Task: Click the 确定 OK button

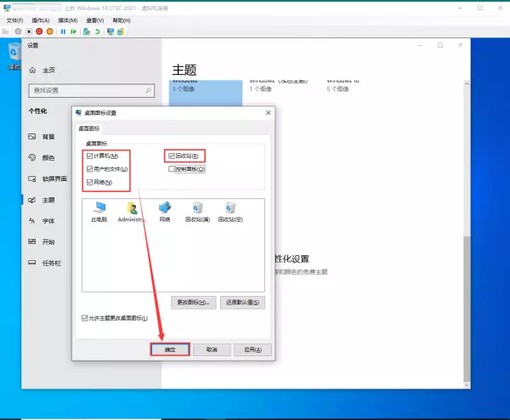Action: [x=170, y=349]
